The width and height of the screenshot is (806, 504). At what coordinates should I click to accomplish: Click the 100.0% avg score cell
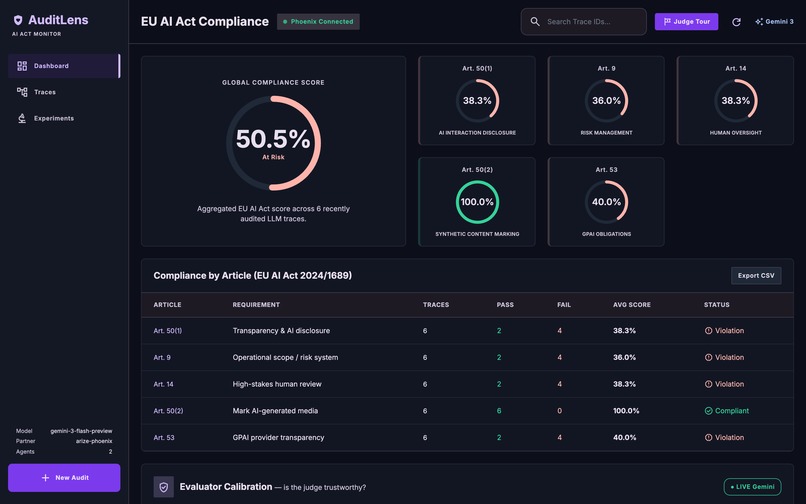click(x=626, y=411)
